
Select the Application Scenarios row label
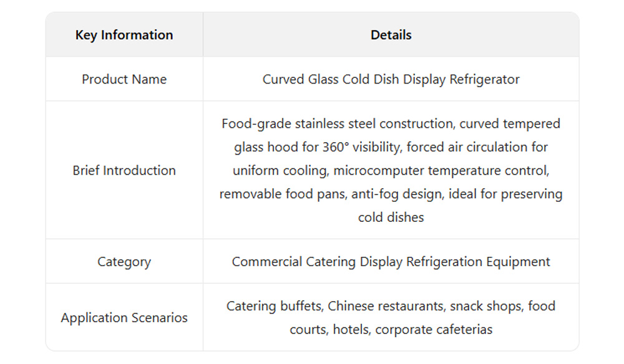124,317
